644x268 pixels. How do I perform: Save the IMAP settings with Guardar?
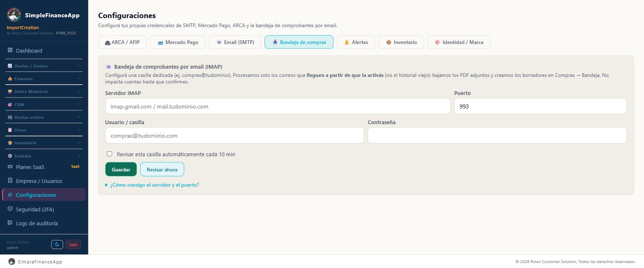pos(121,169)
